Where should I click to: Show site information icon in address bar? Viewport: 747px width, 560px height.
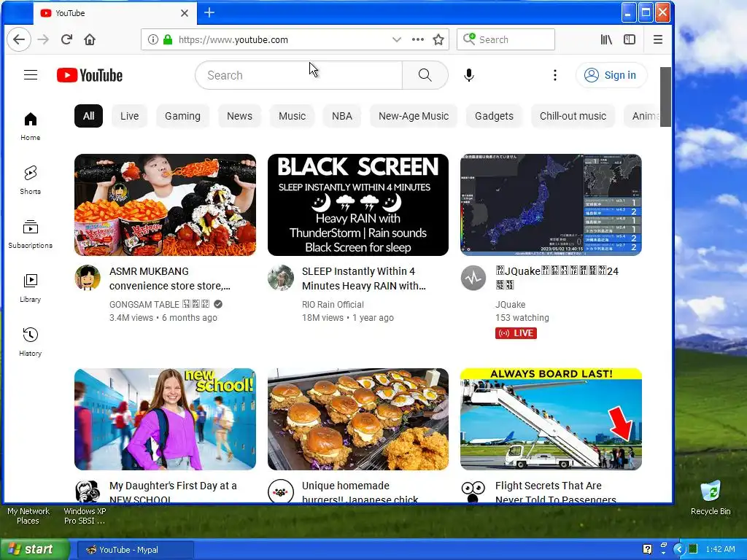(152, 39)
